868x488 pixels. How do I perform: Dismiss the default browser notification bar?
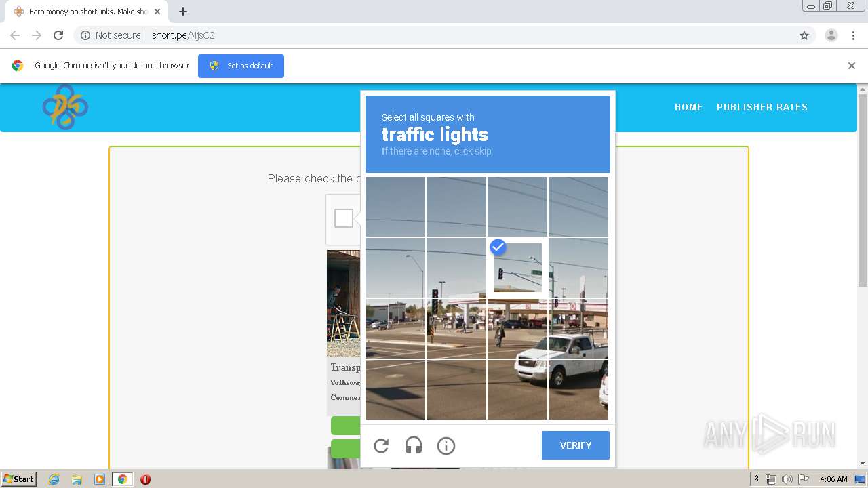pos(852,66)
